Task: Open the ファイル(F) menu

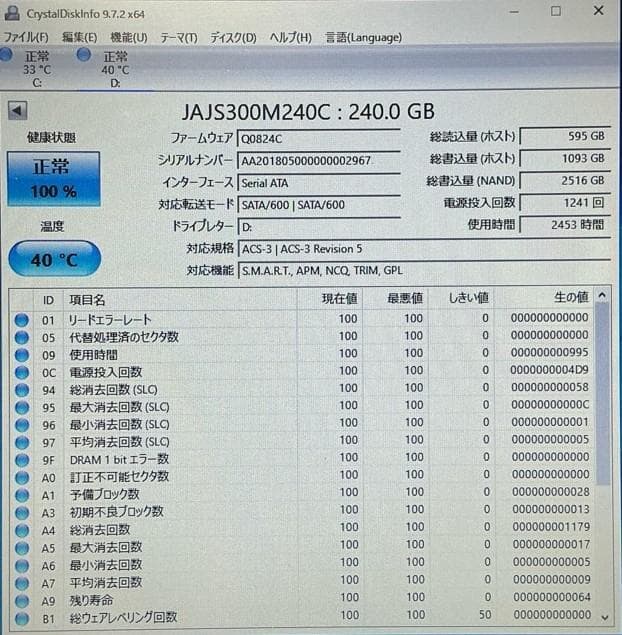Action: 26,38
